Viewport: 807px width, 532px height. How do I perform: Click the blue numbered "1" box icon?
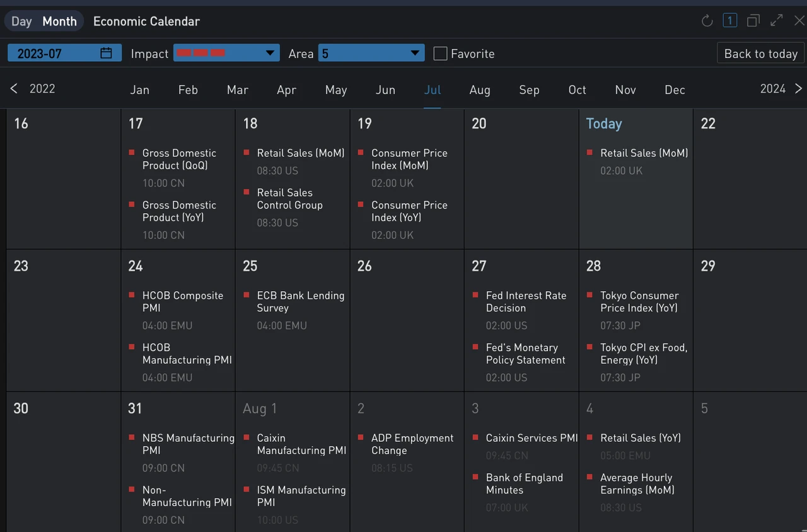tap(729, 21)
